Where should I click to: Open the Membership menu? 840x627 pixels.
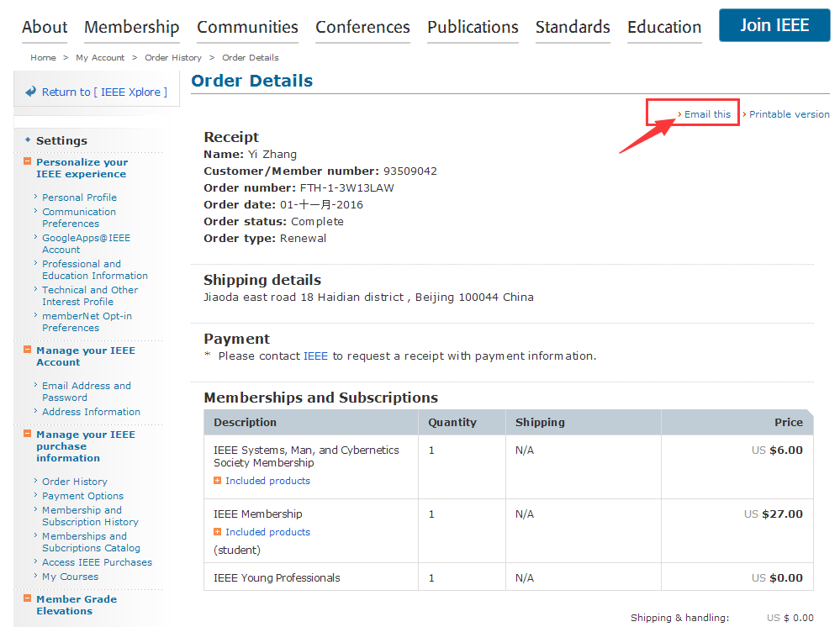point(132,27)
